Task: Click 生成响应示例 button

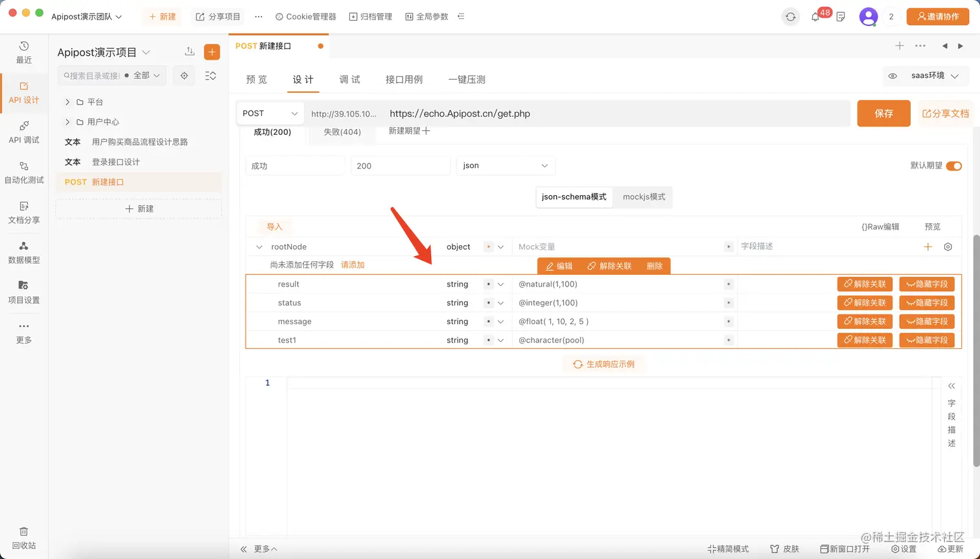Action: pos(604,364)
